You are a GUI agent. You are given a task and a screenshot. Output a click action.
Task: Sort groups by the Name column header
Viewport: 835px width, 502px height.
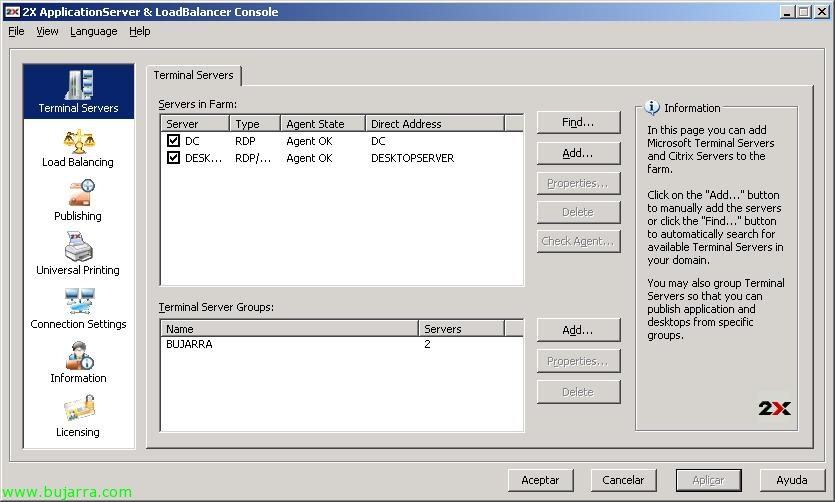click(x=289, y=328)
